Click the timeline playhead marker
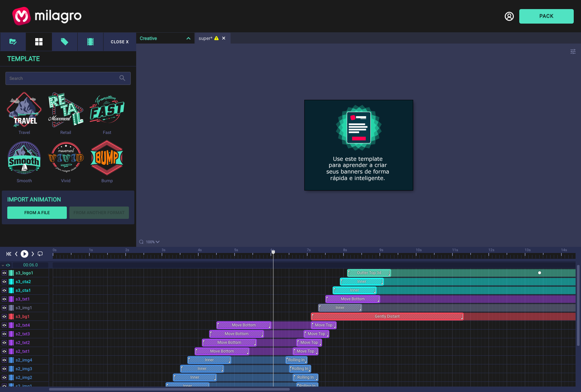 point(273,252)
